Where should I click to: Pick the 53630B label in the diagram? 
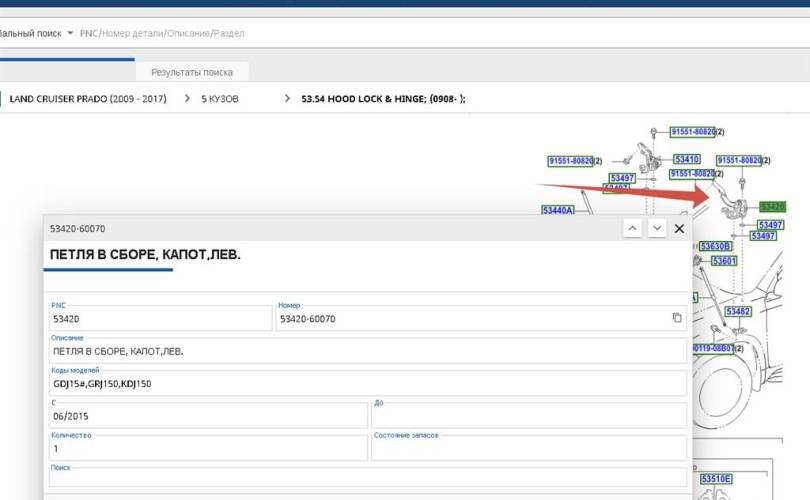coord(715,246)
